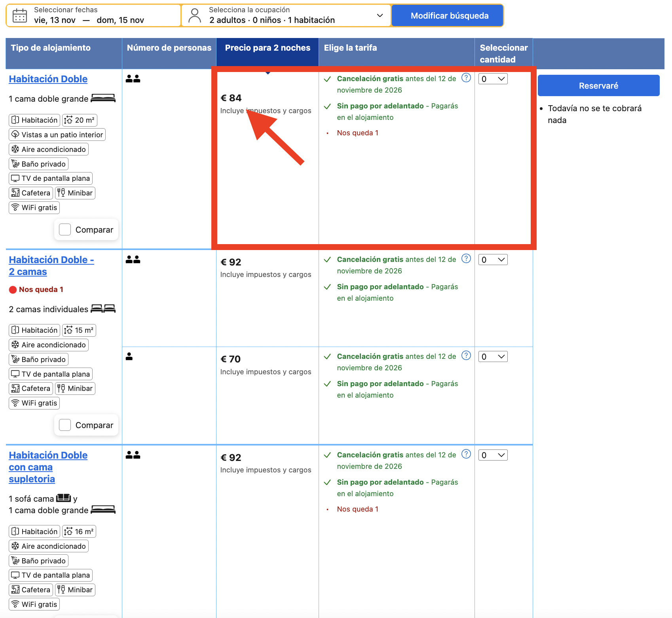Click cancellation help icon for 2 camas €92 rate
The height and width of the screenshot is (618, 672).
pyautogui.click(x=467, y=258)
